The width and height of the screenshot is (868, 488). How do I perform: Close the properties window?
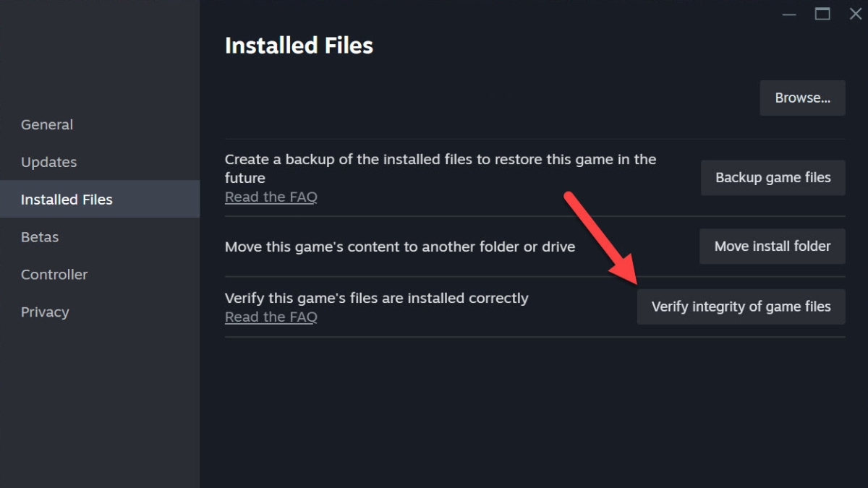[x=855, y=14]
